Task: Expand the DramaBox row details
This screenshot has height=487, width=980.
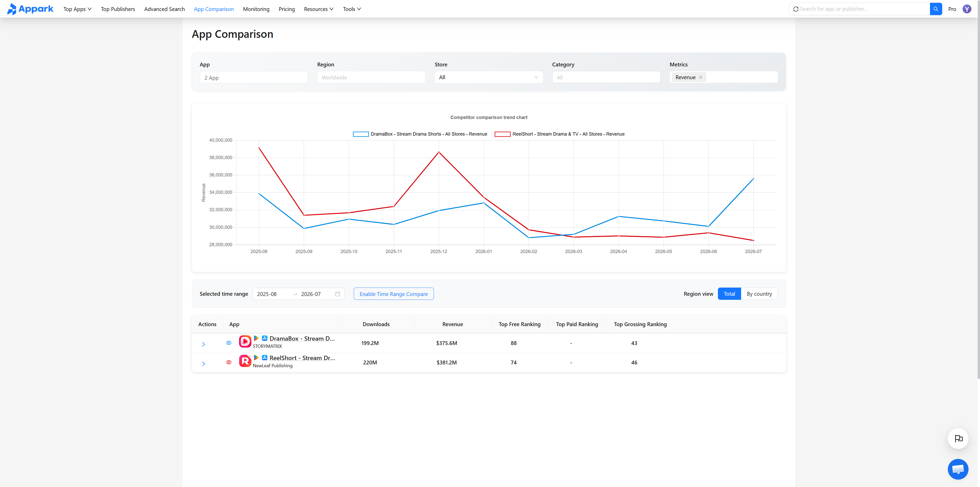Action: click(x=204, y=344)
